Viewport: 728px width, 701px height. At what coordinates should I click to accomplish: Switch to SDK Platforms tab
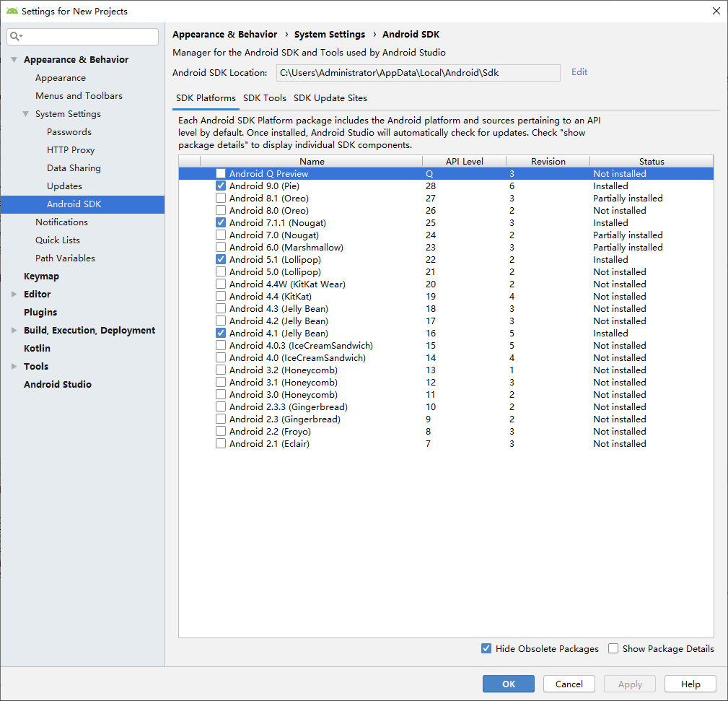(206, 98)
